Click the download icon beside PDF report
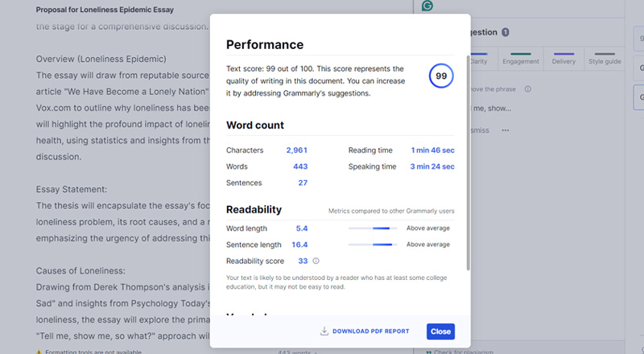This screenshot has height=354, width=644. point(324,331)
